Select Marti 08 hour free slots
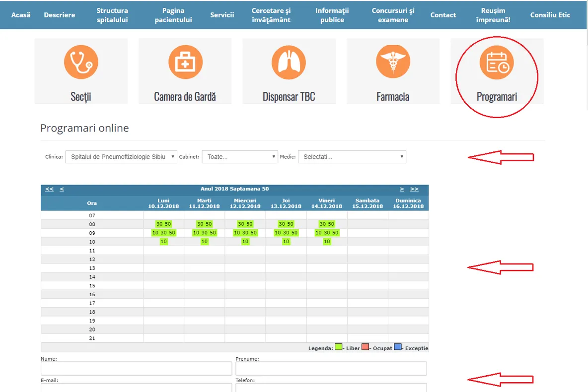 (205, 224)
